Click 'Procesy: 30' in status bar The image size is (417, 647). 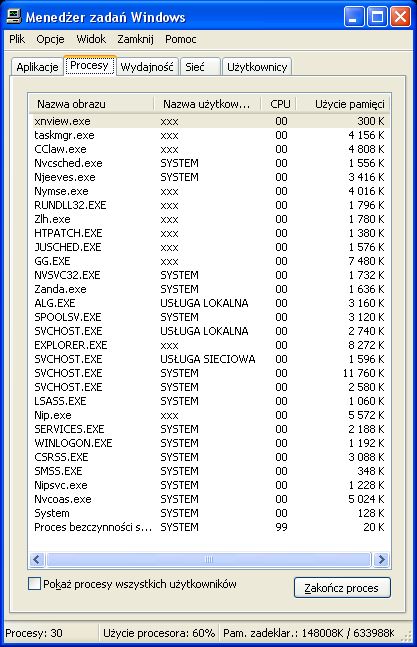click(34, 633)
